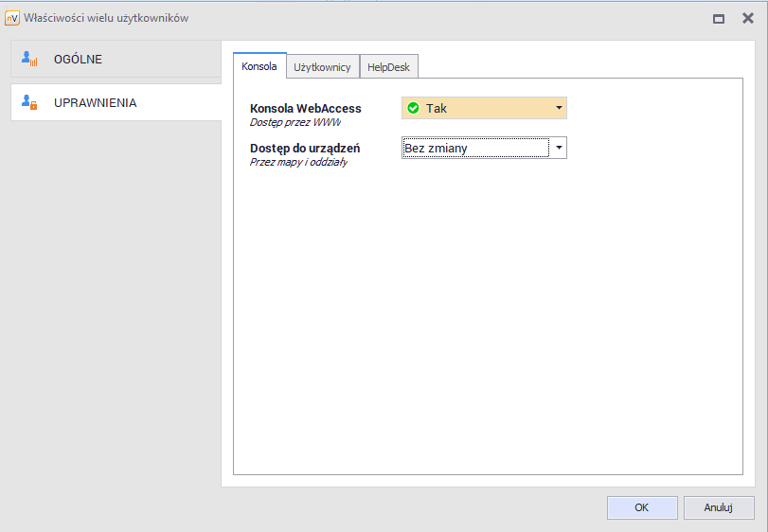Screen dimensions: 768x532
Task: Select the UPRAWNIENIA section label
Action: pos(95,102)
